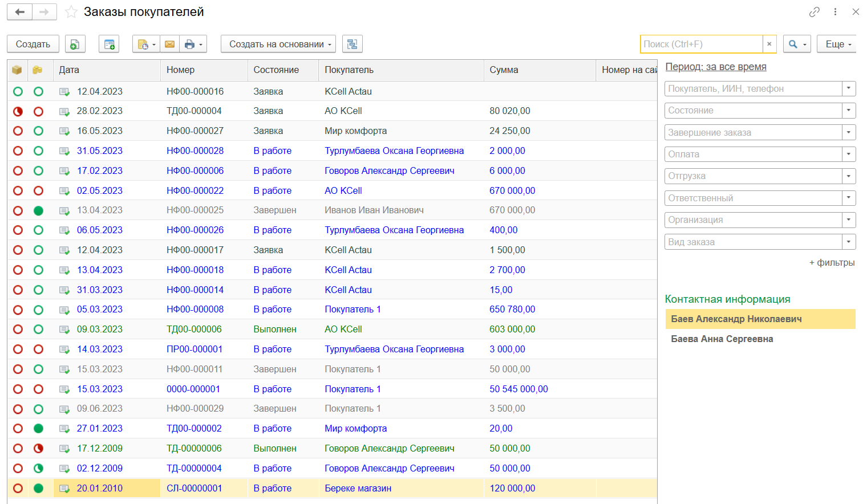Open the Оплата filter dropdown arrow
The height and width of the screenshot is (504, 867).
tap(849, 154)
